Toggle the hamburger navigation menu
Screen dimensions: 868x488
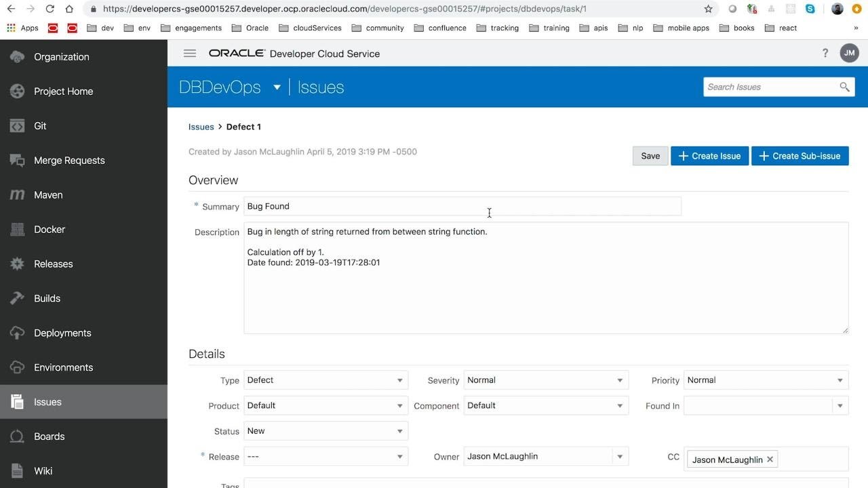click(190, 54)
